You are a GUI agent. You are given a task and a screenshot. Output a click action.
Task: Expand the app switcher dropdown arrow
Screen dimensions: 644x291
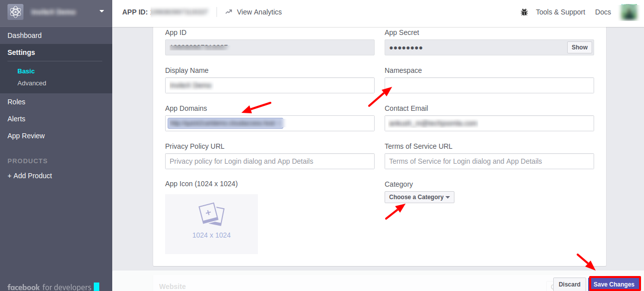102,11
